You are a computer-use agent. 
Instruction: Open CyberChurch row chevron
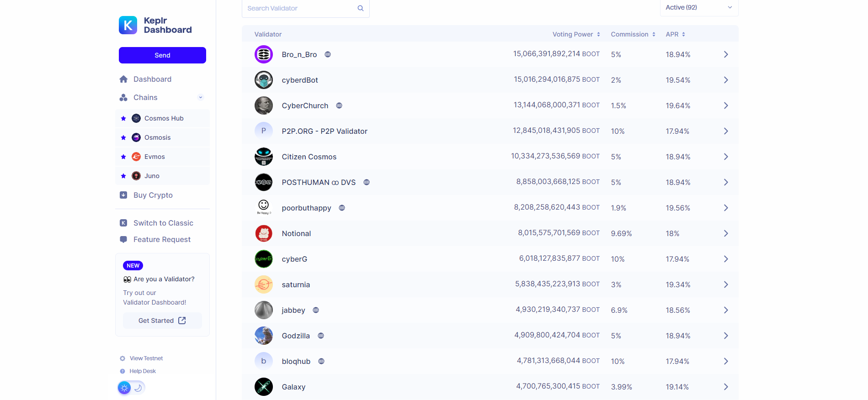[726, 105]
